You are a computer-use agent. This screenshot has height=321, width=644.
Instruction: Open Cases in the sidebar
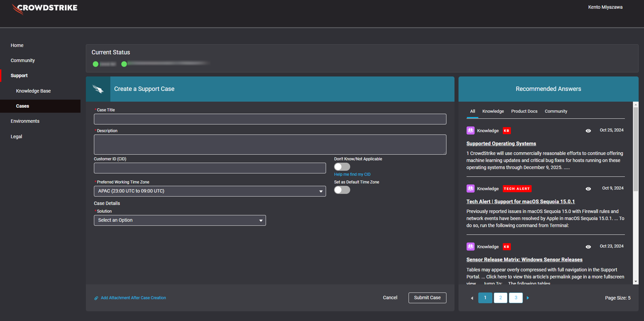click(40, 106)
